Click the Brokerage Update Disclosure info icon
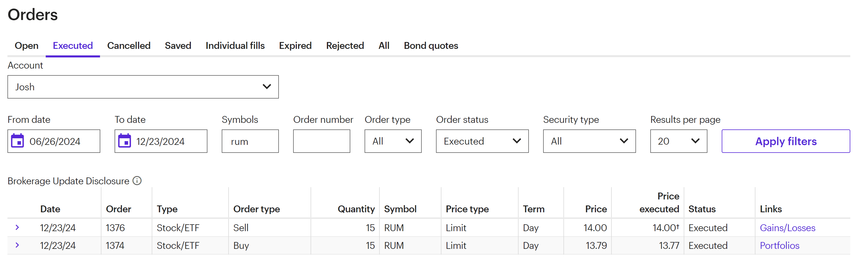868x268 pixels. point(137,181)
